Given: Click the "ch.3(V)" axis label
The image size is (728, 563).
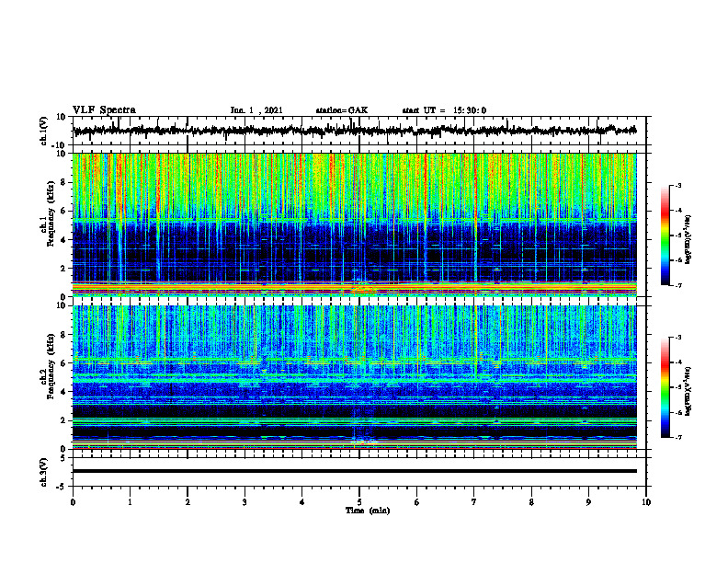Looking at the screenshot, I should tap(44, 472).
